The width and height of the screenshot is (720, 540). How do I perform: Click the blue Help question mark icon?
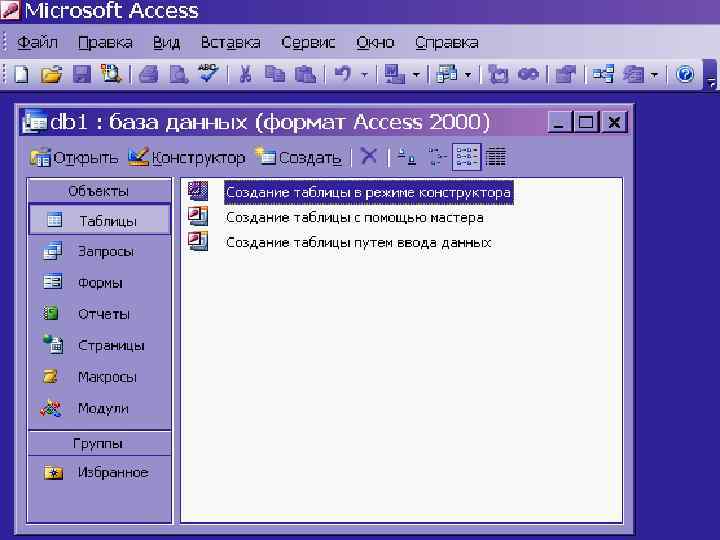[x=685, y=74]
